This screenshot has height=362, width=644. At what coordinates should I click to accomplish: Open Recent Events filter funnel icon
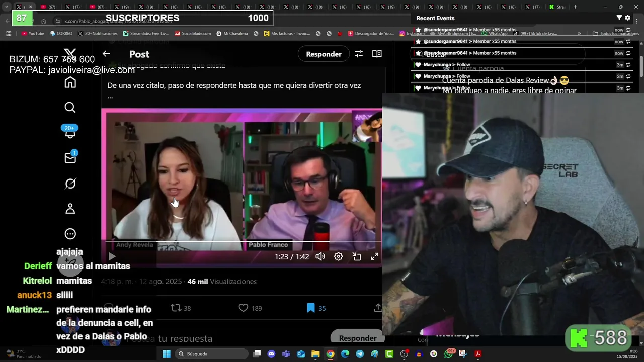pyautogui.click(x=619, y=18)
